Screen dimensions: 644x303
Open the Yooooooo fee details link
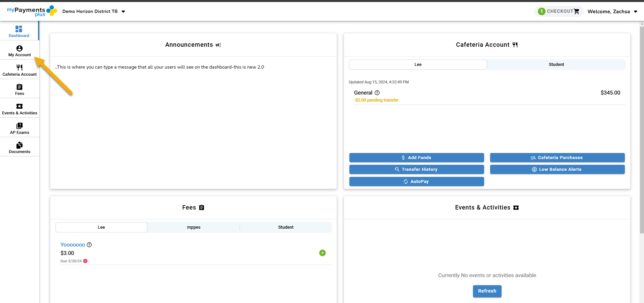point(73,245)
